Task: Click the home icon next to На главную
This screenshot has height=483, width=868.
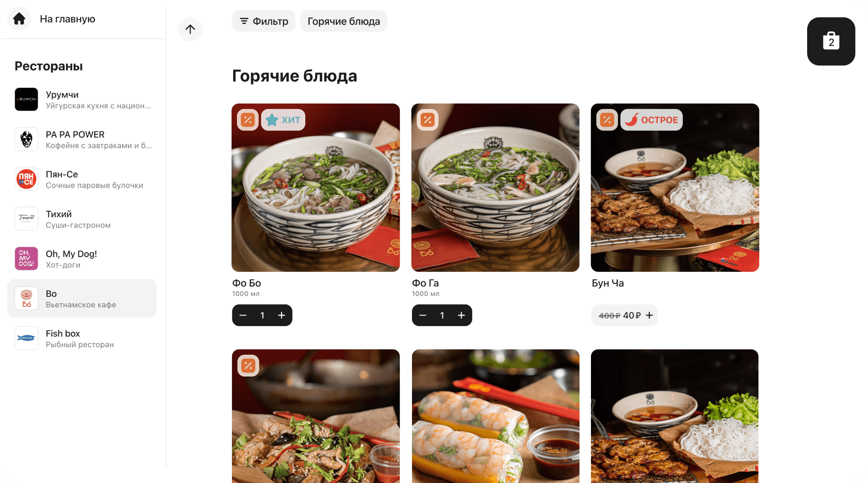Action: pyautogui.click(x=19, y=19)
